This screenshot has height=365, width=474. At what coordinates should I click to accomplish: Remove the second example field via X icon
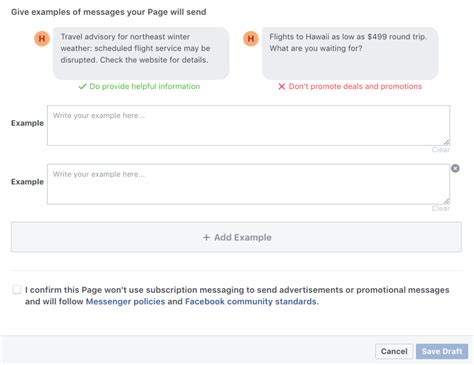click(x=455, y=168)
